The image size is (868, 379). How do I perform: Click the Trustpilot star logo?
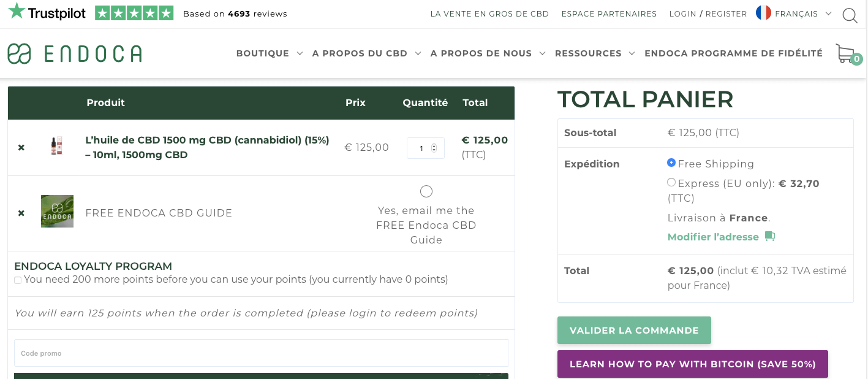(47, 12)
